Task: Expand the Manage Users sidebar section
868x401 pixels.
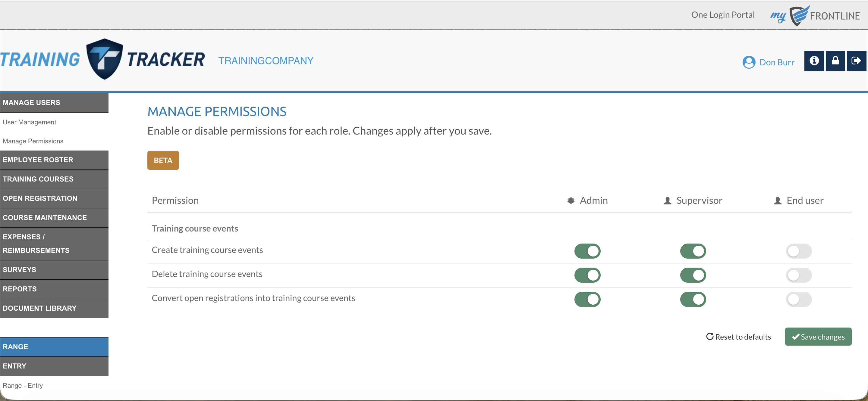Action: pos(54,103)
